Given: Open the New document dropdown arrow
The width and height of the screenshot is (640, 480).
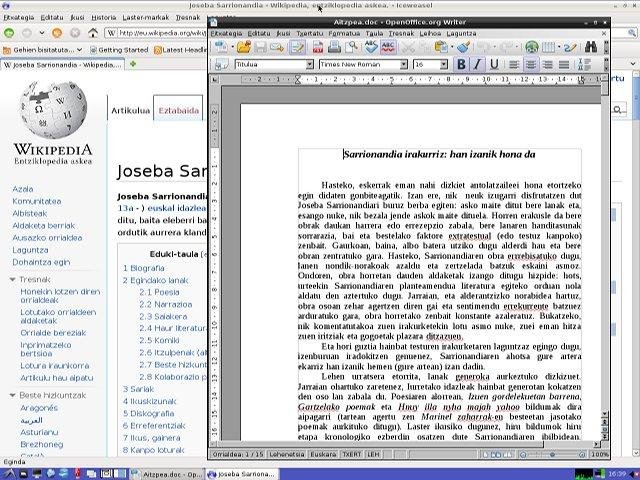Looking at the screenshot, I should coord(232,47).
